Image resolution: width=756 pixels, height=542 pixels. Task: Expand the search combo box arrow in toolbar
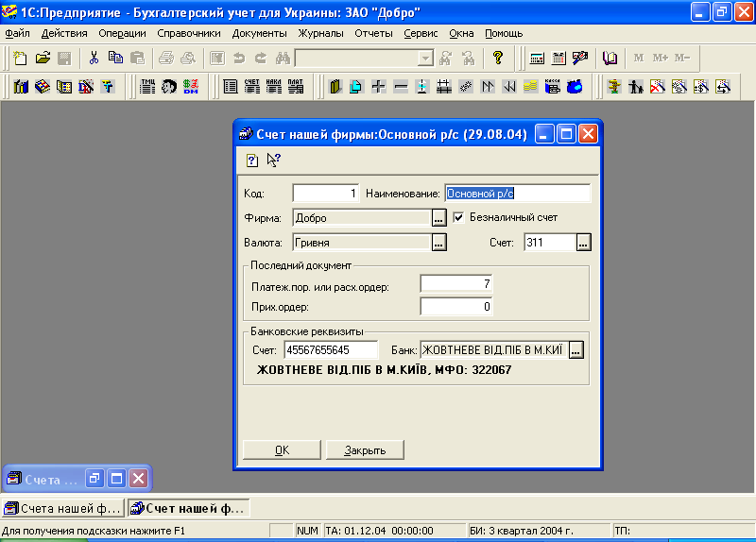pos(425,59)
